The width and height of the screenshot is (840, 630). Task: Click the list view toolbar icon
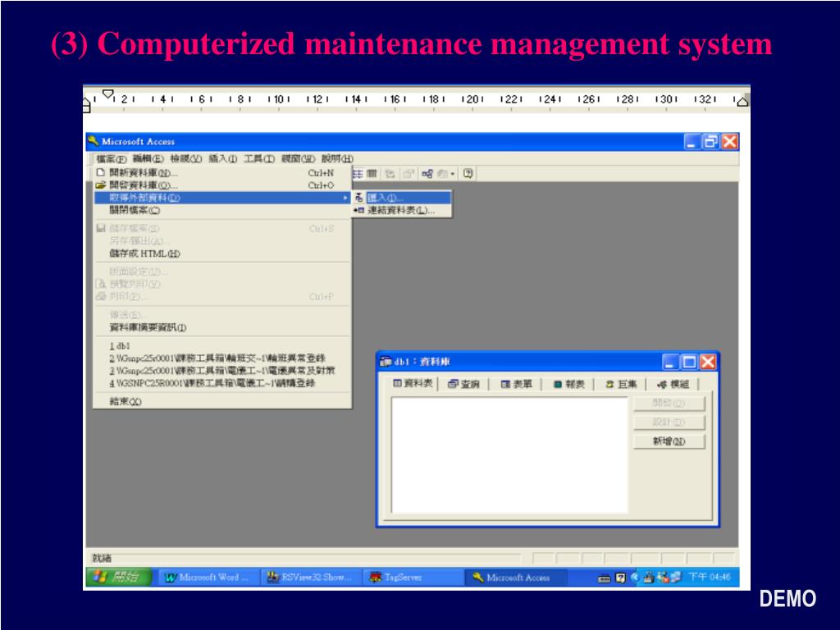(x=358, y=174)
